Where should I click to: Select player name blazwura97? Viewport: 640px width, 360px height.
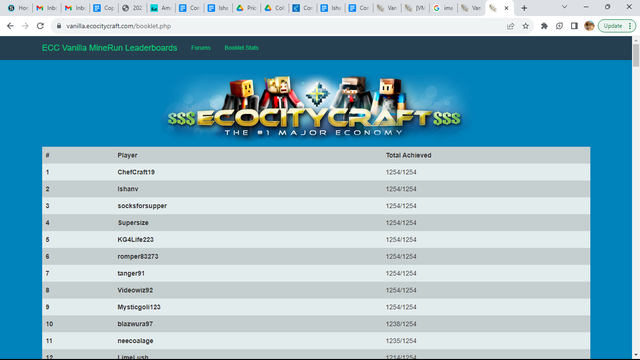point(135,324)
